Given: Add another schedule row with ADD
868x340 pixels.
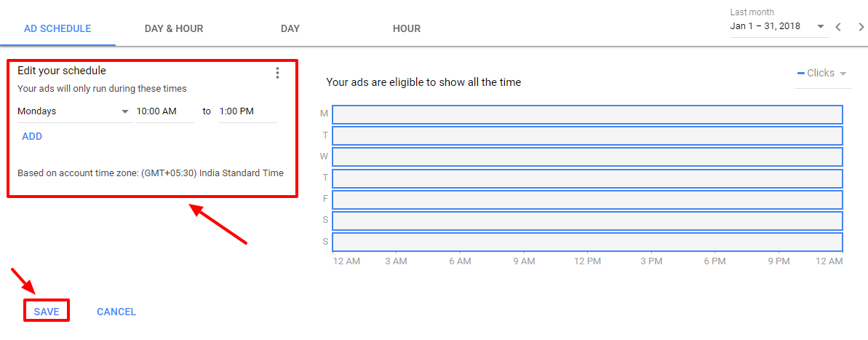Looking at the screenshot, I should click(x=32, y=137).
